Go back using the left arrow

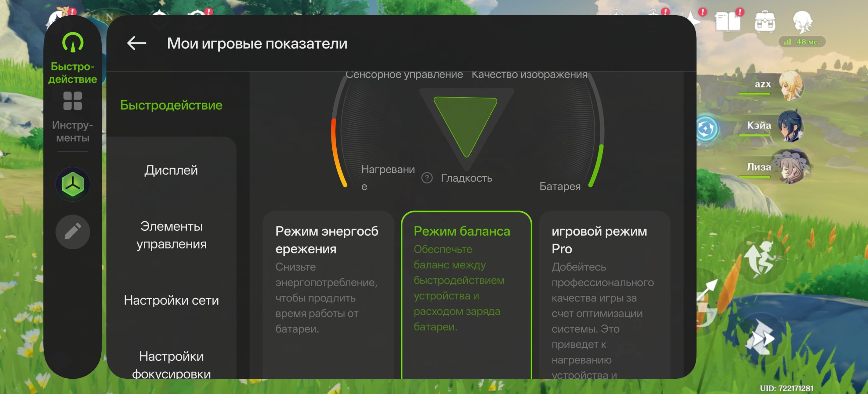tap(136, 43)
